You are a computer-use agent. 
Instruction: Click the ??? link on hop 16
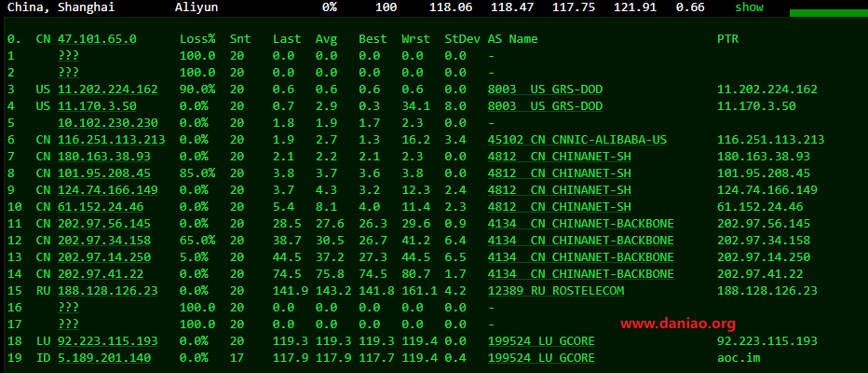pyautogui.click(x=68, y=308)
